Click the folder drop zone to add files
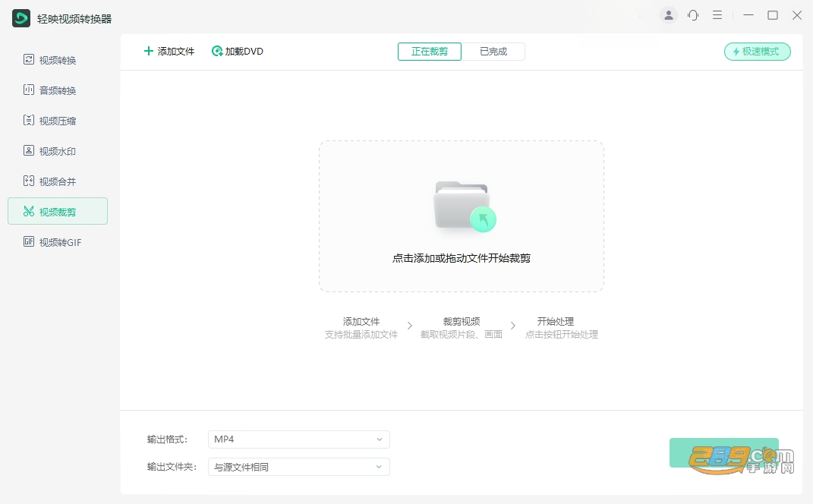 [x=462, y=216]
